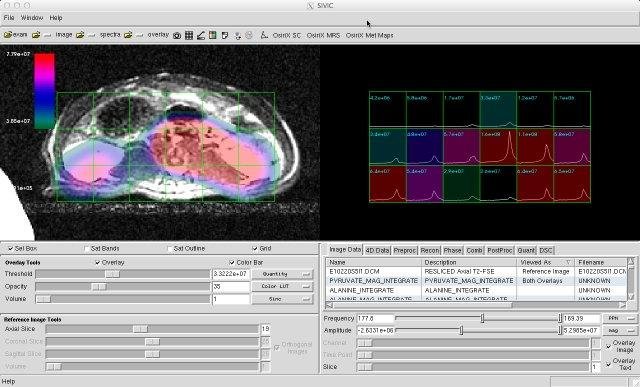
Task: Click the OsiriX icon before OsiriX SC
Action: tap(264, 35)
